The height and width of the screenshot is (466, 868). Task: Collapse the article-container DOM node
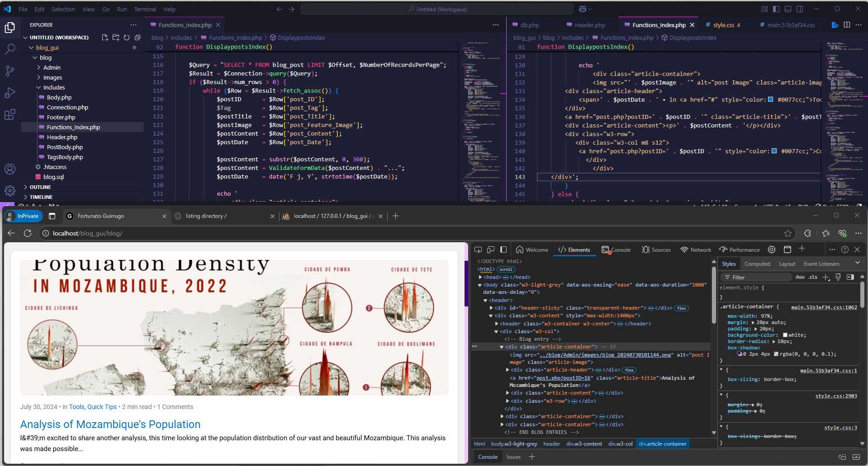pyautogui.click(x=502, y=347)
